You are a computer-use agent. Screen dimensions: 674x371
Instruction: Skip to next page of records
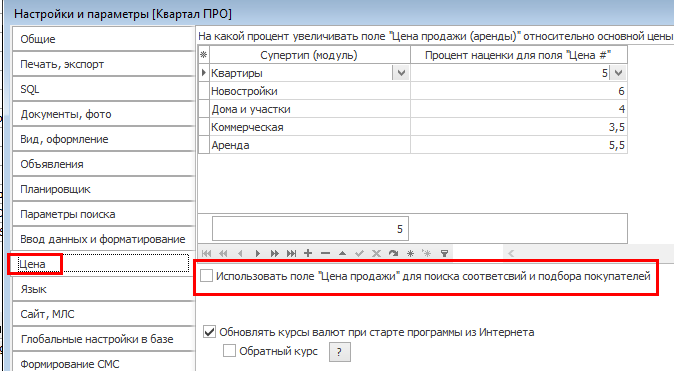tap(274, 254)
